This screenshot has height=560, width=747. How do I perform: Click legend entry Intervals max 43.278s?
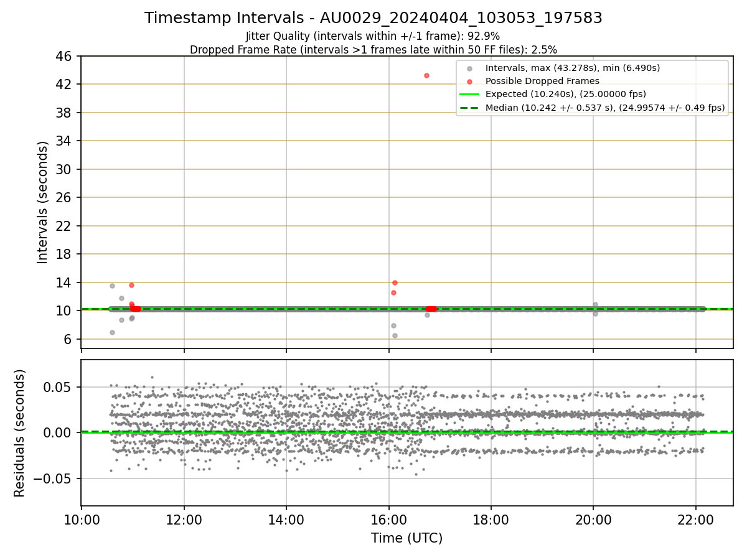click(573, 68)
